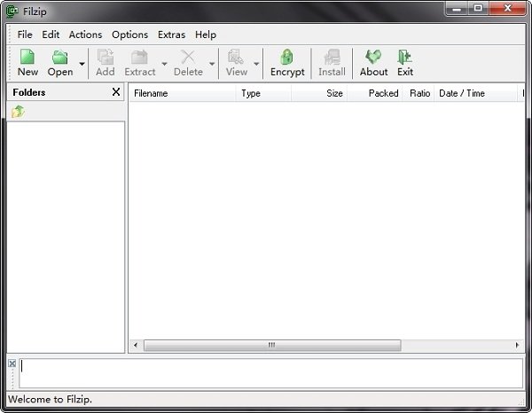Click the Encrypt padlock icon
532x413 pixels.
point(287,59)
